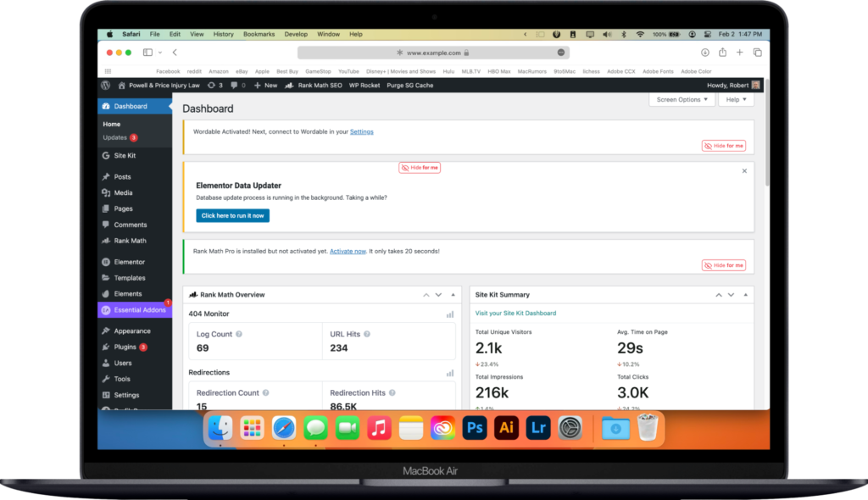Click Redirection Hits help icon
The height and width of the screenshot is (500, 868).
(392, 392)
